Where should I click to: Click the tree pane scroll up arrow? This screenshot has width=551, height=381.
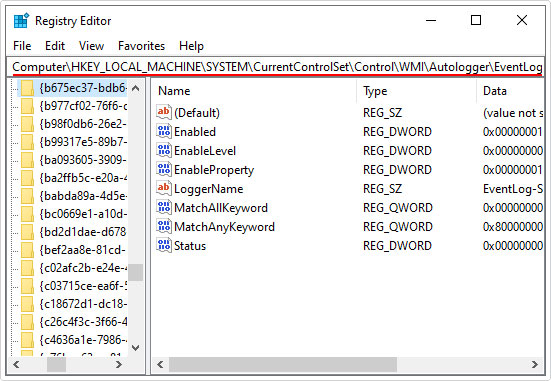(x=135, y=88)
